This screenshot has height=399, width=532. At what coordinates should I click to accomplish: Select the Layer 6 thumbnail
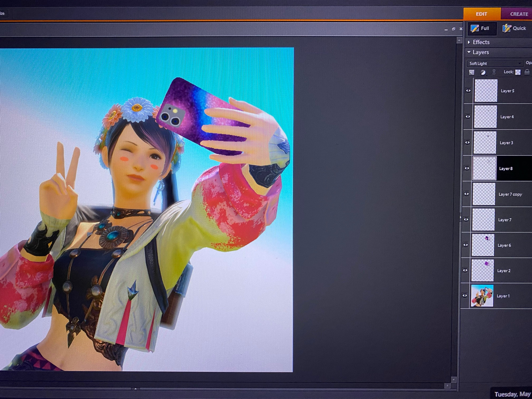coord(483,245)
